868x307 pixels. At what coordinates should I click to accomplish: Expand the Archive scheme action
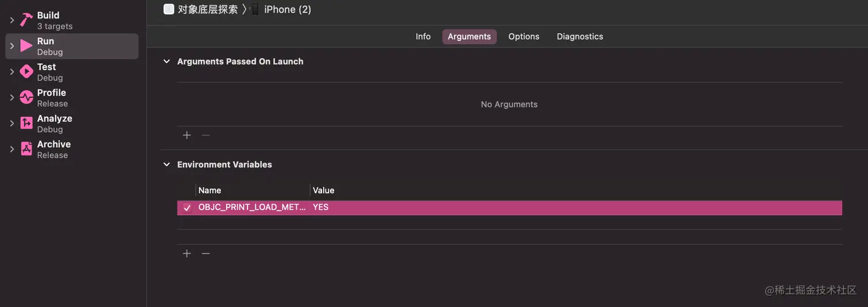pyautogui.click(x=12, y=149)
